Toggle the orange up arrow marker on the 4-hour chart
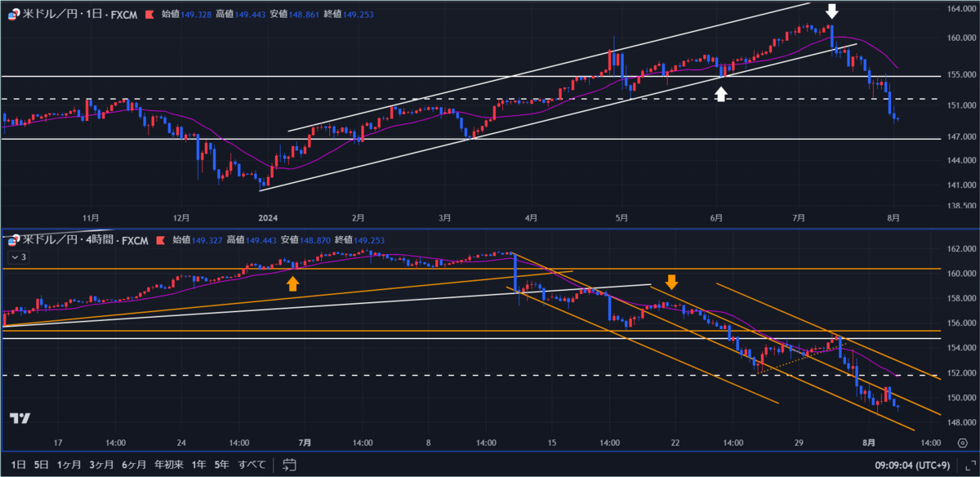Image resolution: width=980 pixels, height=477 pixels. coord(293,283)
